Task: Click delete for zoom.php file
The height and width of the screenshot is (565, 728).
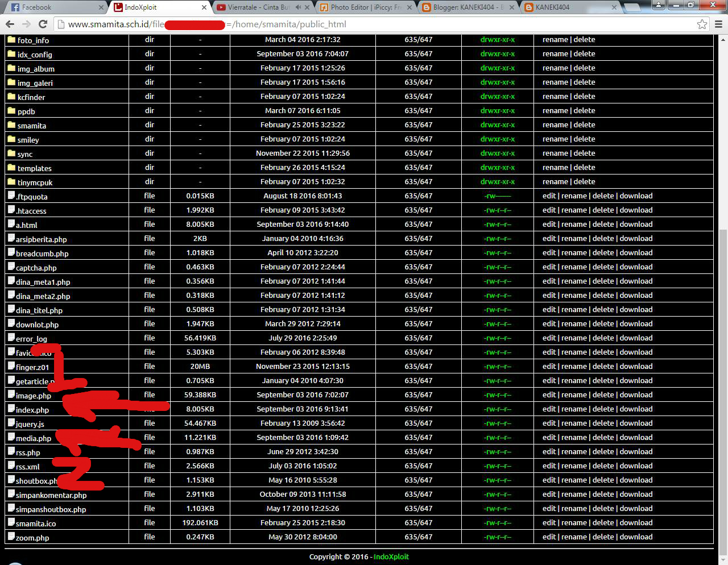Action: point(603,537)
